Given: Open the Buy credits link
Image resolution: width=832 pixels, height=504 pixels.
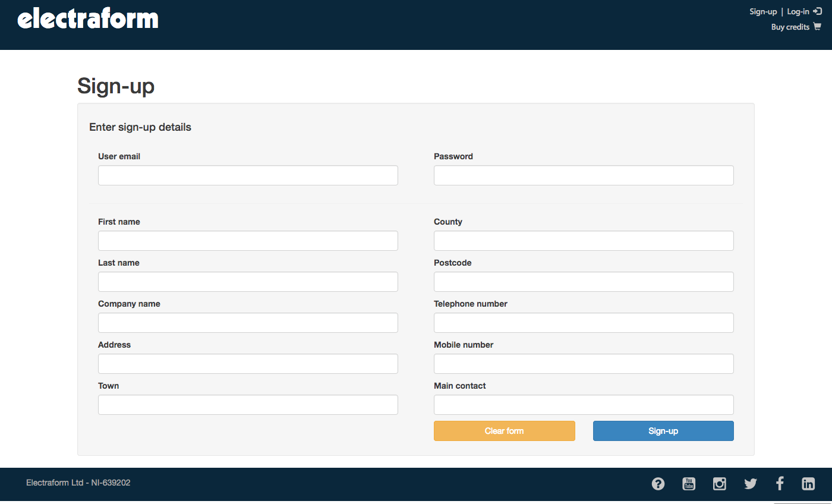Looking at the screenshot, I should pyautogui.click(x=790, y=27).
